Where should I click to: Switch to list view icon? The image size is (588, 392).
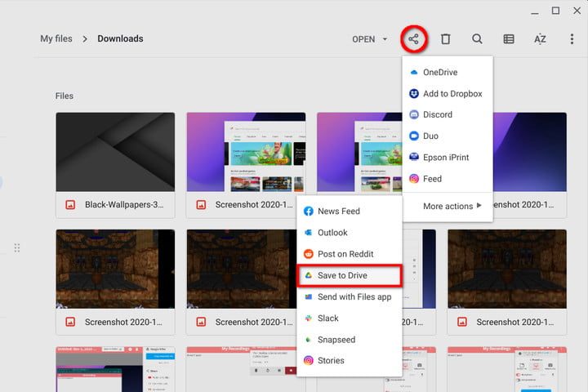tap(509, 39)
